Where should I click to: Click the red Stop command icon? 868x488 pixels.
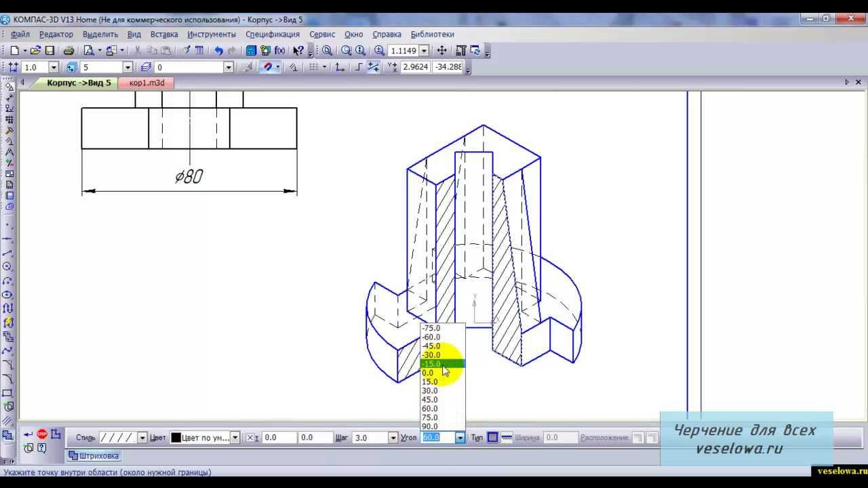tap(42, 434)
